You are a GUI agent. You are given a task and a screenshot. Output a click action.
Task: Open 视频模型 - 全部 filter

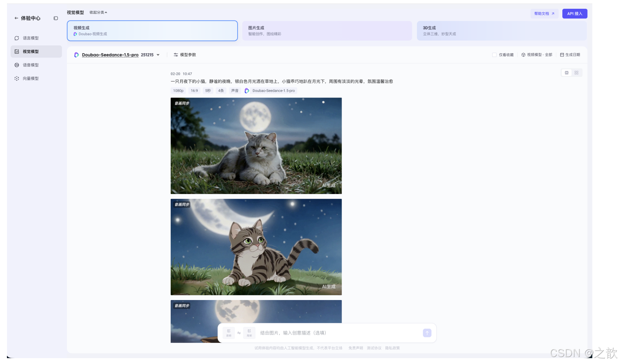pyautogui.click(x=537, y=55)
